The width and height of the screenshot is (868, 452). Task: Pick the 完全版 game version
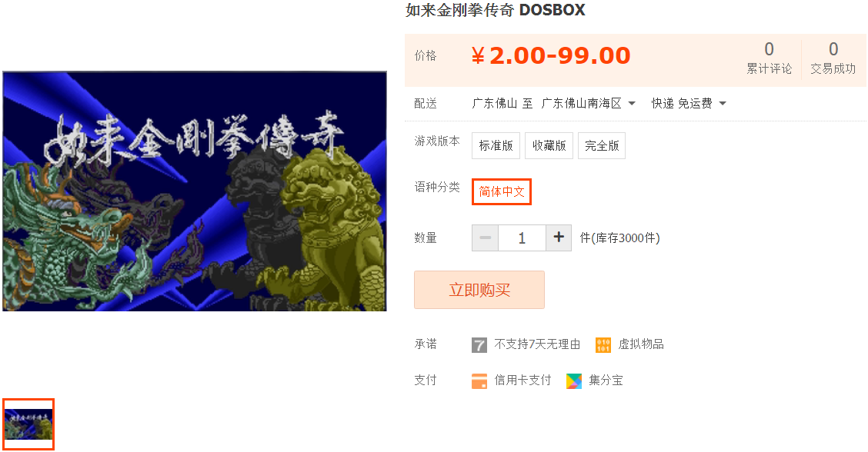pos(602,145)
